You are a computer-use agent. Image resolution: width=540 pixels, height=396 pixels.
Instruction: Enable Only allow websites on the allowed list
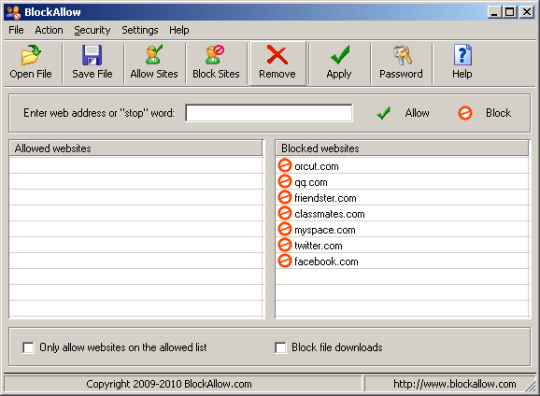28,347
